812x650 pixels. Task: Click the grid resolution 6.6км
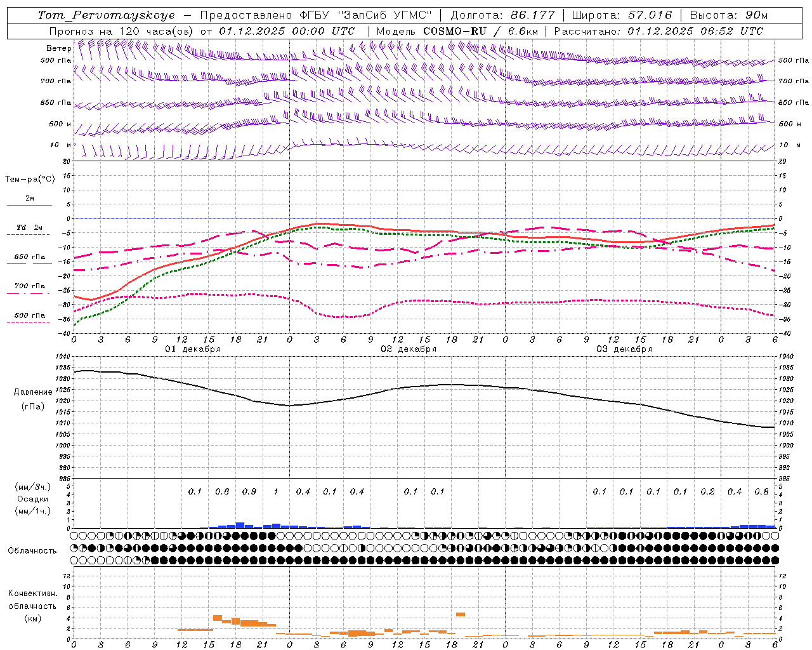[523, 31]
